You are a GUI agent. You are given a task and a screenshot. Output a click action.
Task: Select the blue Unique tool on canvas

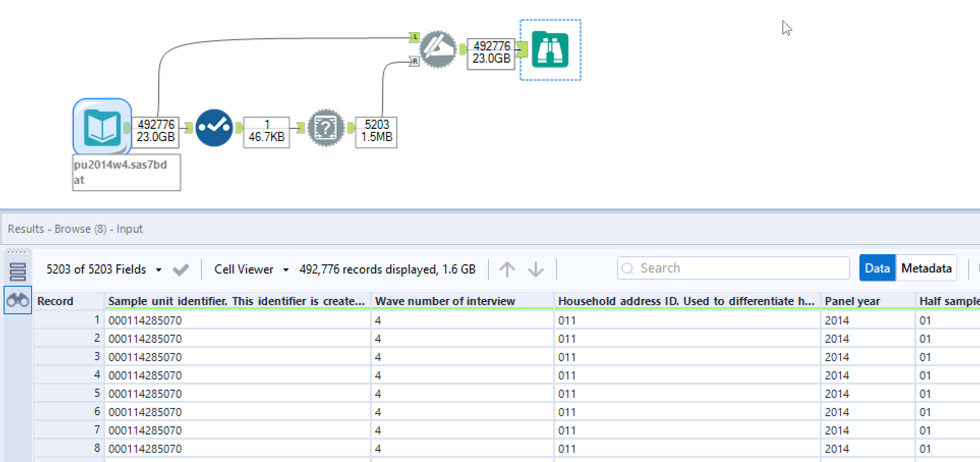(214, 128)
